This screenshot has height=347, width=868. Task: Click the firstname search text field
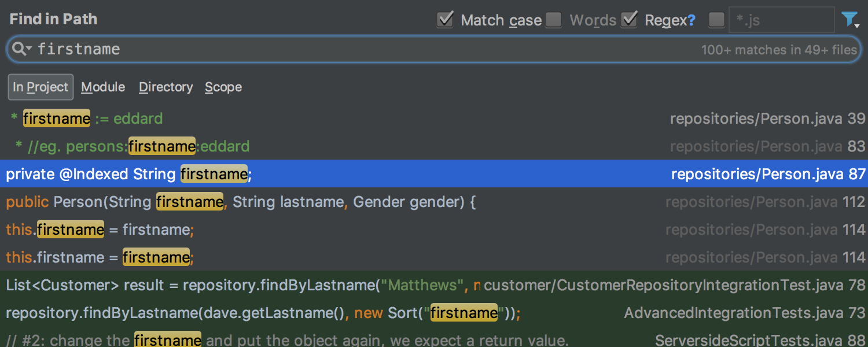(434, 49)
